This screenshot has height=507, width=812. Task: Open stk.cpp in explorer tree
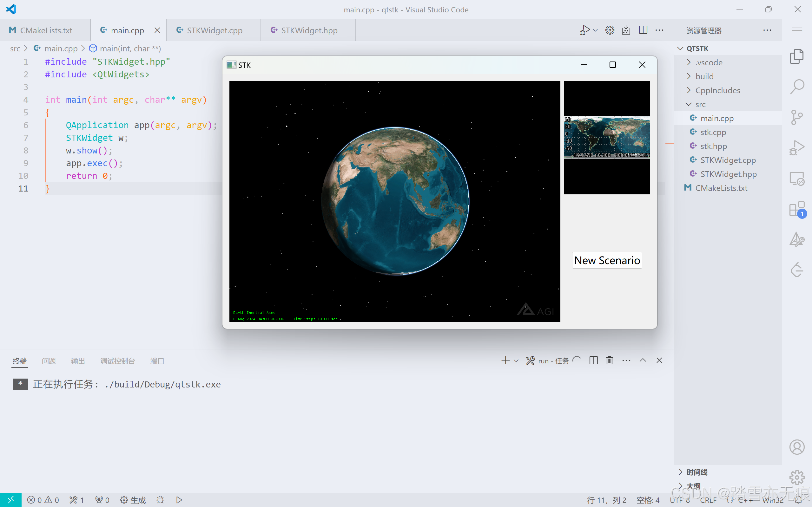coord(728,132)
